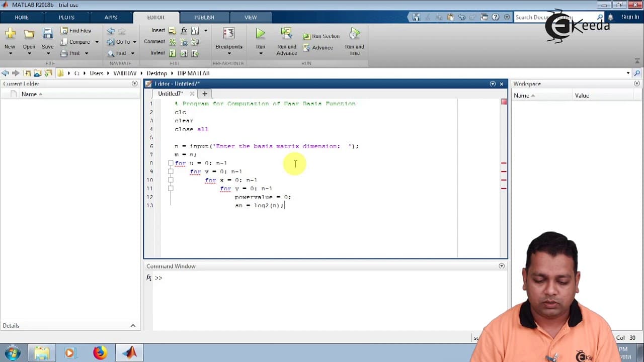Click the Save disk icon
The width and height of the screenshot is (644, 362).
tap(48, 34)
